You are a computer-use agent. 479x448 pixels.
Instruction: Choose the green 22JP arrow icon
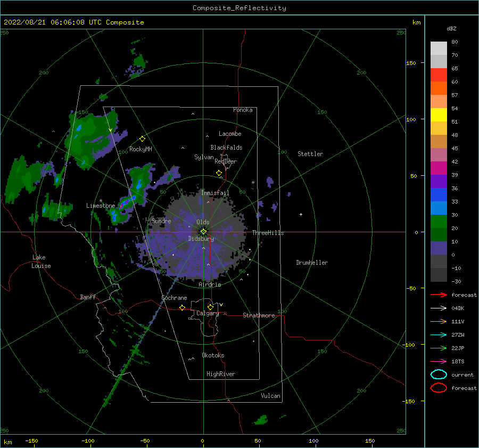[x=439, y=348]
